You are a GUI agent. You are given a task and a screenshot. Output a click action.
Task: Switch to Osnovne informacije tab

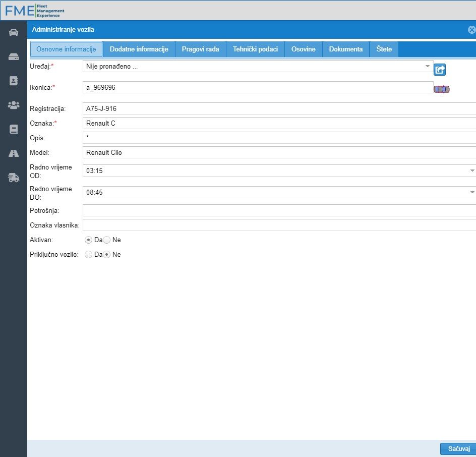66,49
